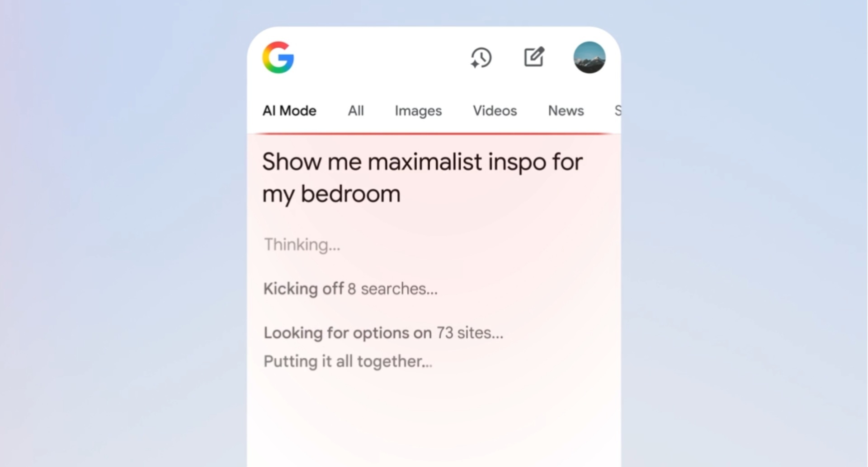
Task: Expand the 'Kicking off 8 searches...' step
Action: tap(350, 289)
